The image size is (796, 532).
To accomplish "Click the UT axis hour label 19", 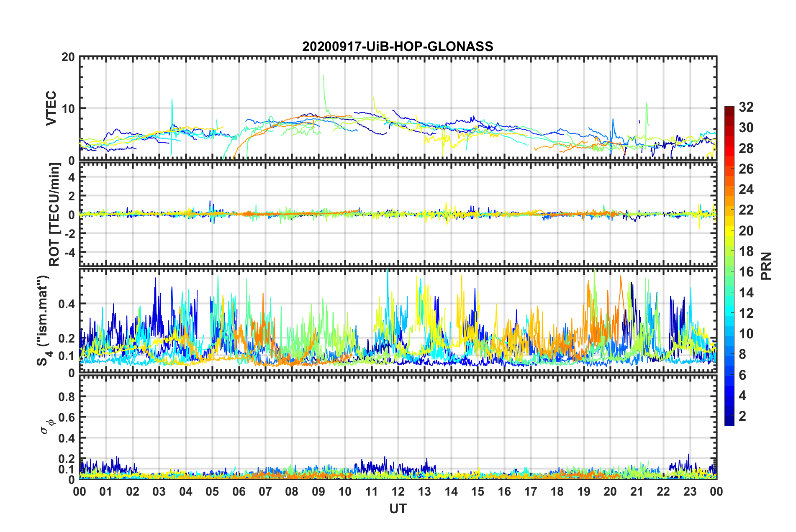I will coord(584,491).
